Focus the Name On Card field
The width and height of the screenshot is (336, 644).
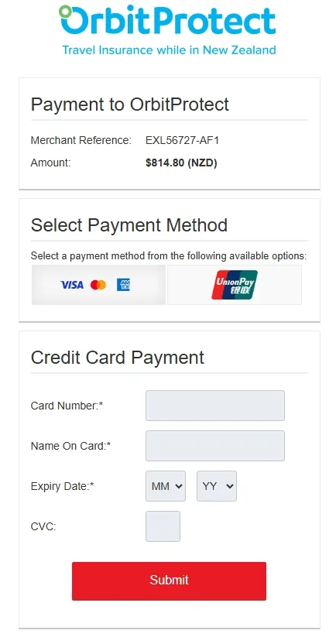pos(214,446)
